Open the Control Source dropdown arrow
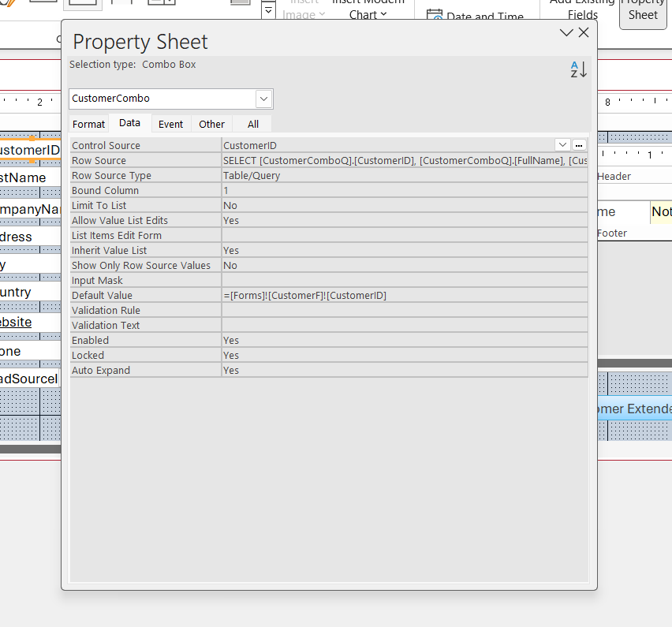 coord(562,145)
